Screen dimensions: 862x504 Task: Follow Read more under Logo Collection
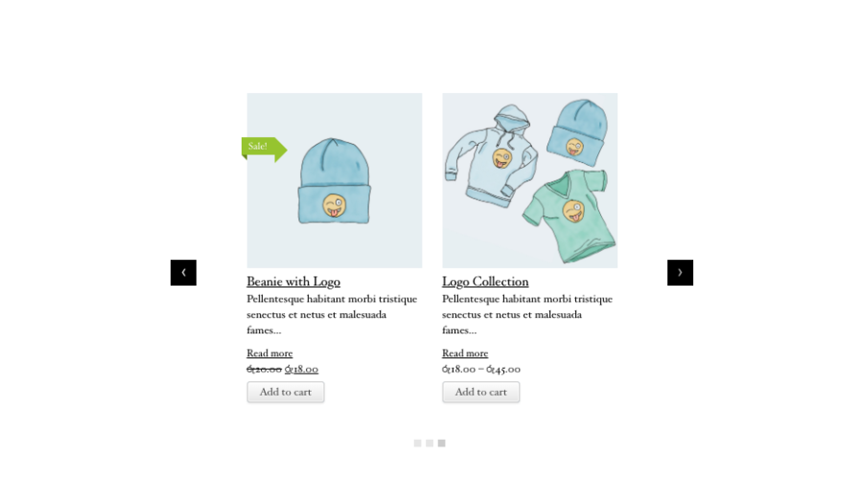coord(464,353)
